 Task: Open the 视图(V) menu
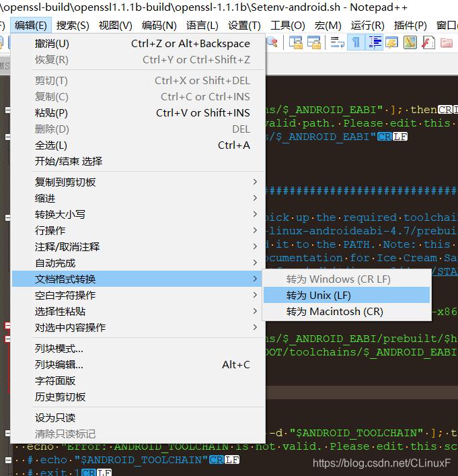click(116, 25)
